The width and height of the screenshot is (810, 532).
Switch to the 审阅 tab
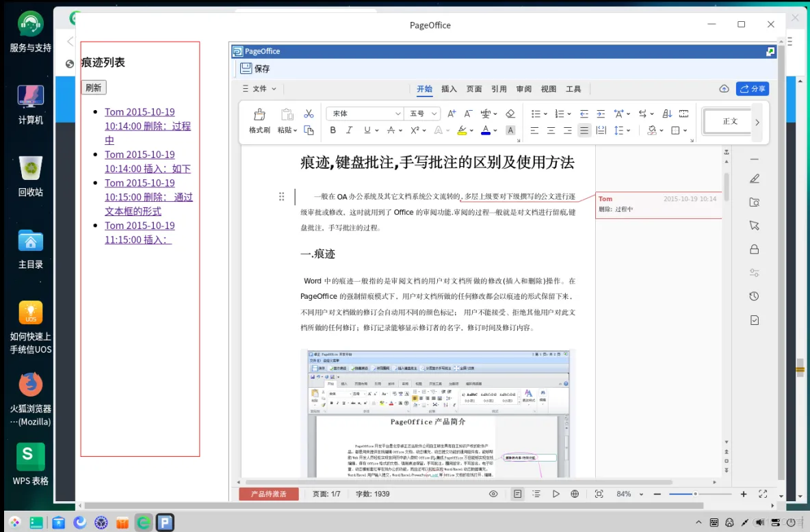pyautogui.click(x=524, y=89)
